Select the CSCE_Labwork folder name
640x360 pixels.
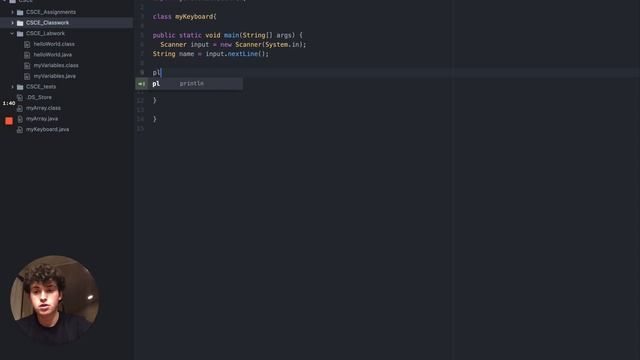click(45, 33)
